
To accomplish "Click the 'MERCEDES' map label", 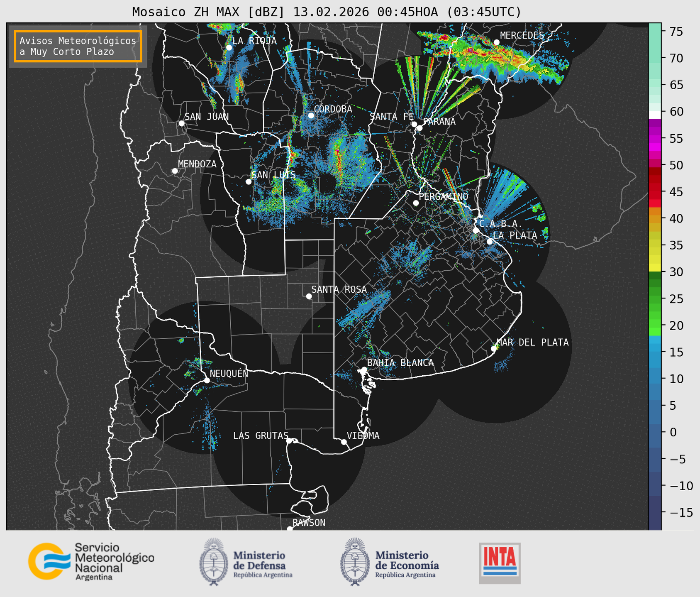I will tap(522, 36).
